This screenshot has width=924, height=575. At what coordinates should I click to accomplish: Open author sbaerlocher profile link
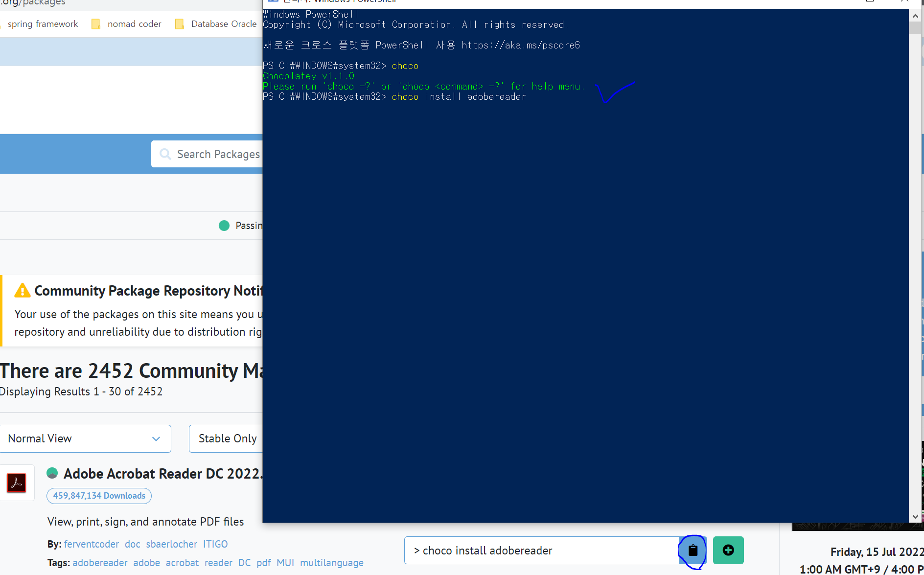pos(172,544)
